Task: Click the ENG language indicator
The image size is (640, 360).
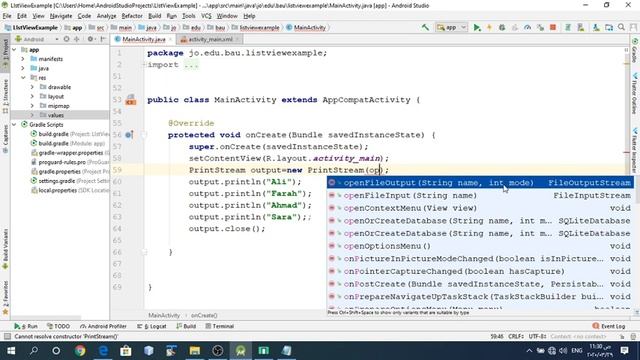Action: pos(576,351)
